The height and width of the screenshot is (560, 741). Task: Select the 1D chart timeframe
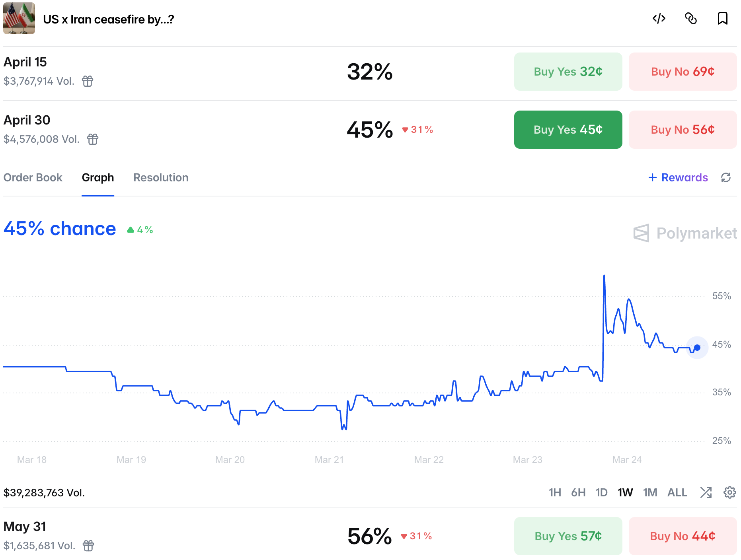[x=601, y=492]
